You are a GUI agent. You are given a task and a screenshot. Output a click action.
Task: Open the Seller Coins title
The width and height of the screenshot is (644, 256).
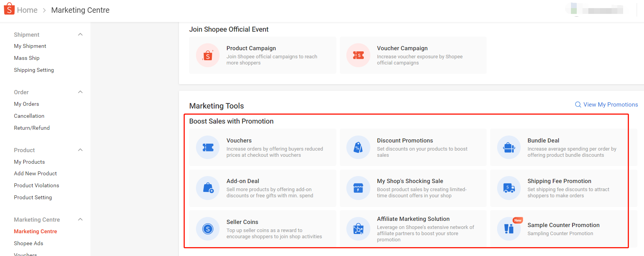[x=242, y=222]
